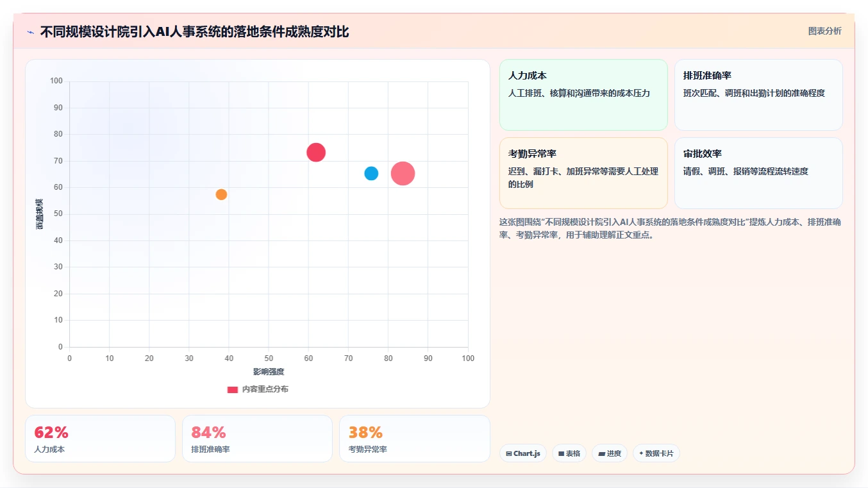868x488 pixels.
Task: Select the orange bubble at impact strength 38
Action: click(x=221, y=194)
